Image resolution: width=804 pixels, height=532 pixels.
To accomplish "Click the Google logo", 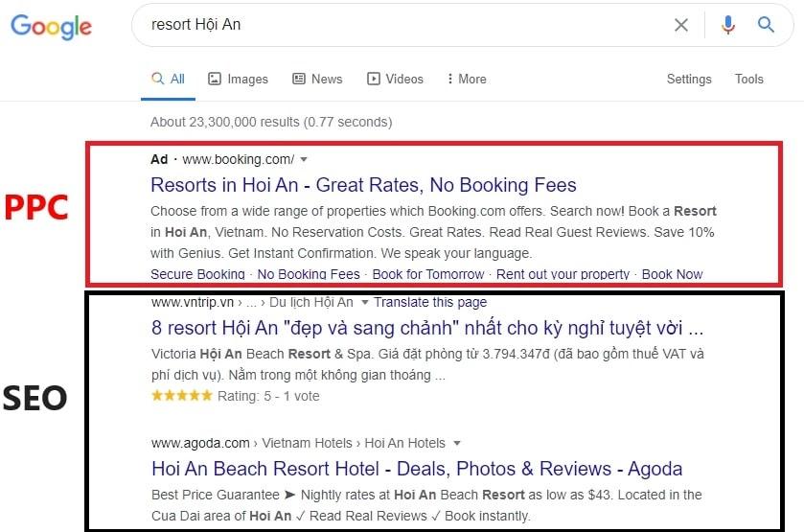I will pyautogui.click(x=52, y=26).
